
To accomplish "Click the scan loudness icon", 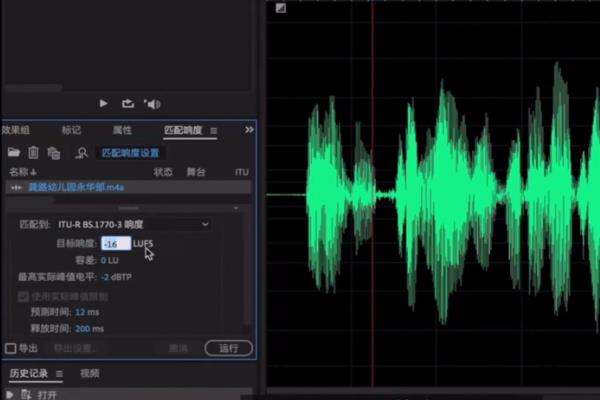I will pyautogui.click(x=81, y=153).
